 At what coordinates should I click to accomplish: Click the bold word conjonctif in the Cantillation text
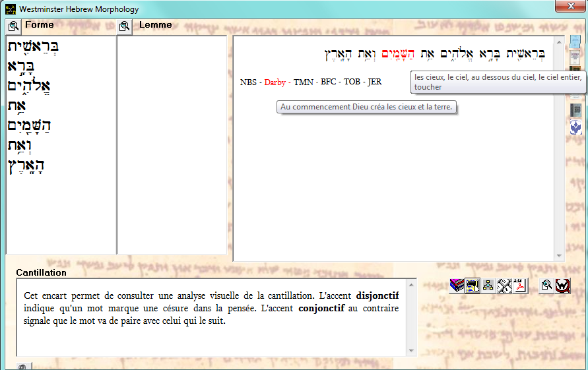click(x=321, y=308)
